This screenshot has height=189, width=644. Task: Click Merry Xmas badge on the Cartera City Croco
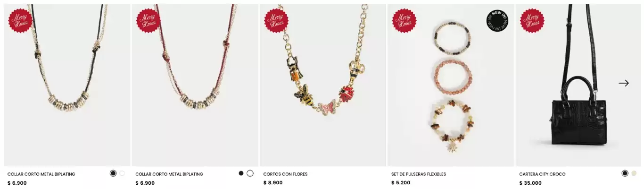click(532, 21)
